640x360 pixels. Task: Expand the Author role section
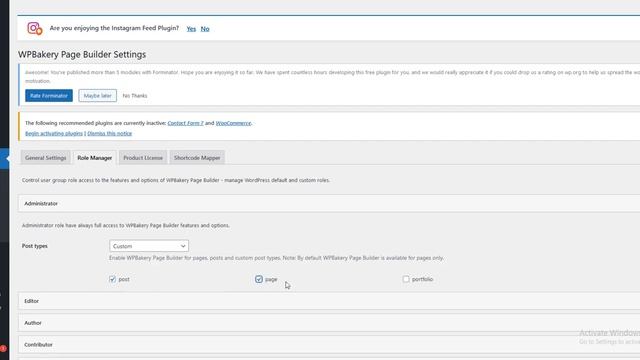[329, 323]
